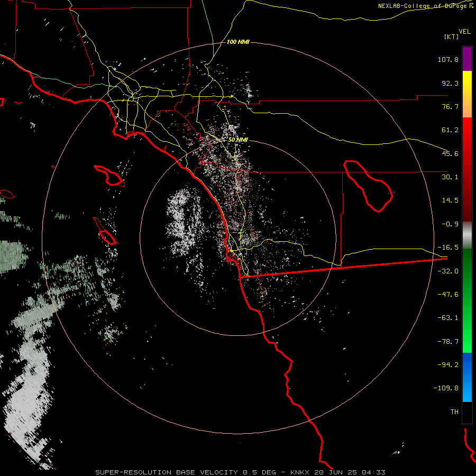This screenshot has height=476, width=476.
Task: Click the green segment of the color bar
Action: [x=467, y=300]
